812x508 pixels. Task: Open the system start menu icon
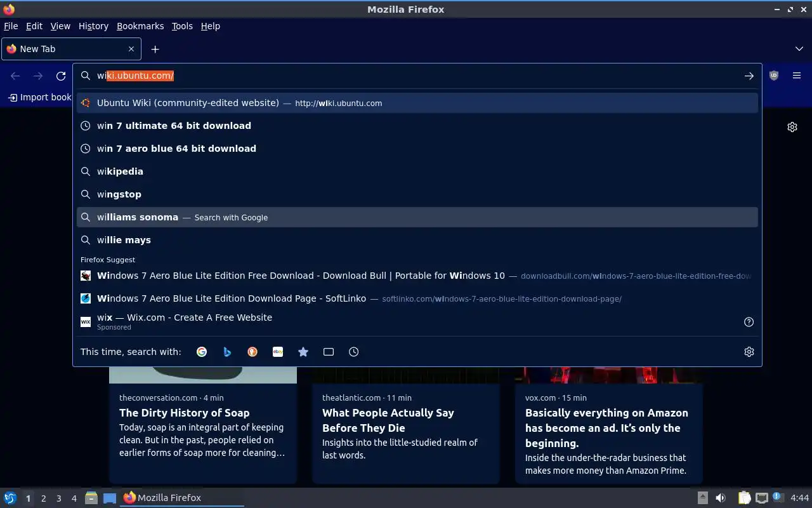[10, 498]
